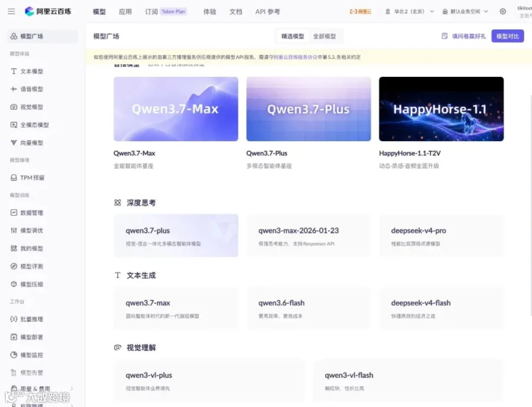Open the Qwen3.7-Plus banner thumbnail

(x=309, y=109)
